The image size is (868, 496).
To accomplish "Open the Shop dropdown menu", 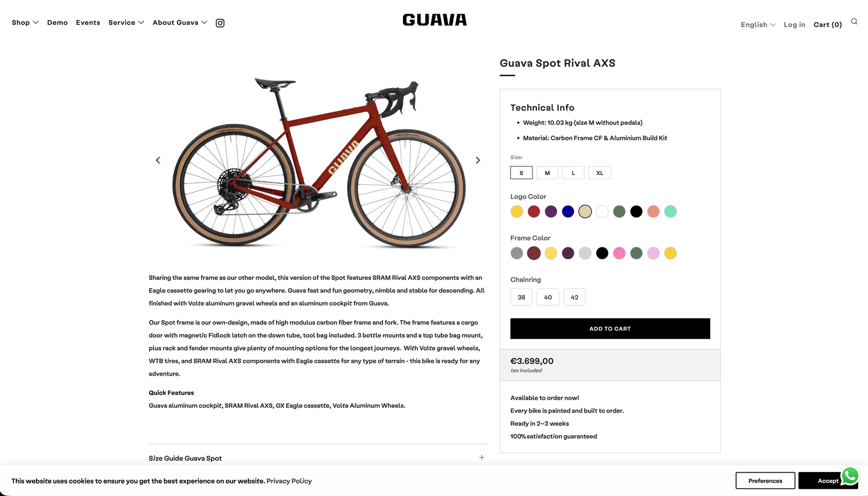I will (25, 23).
